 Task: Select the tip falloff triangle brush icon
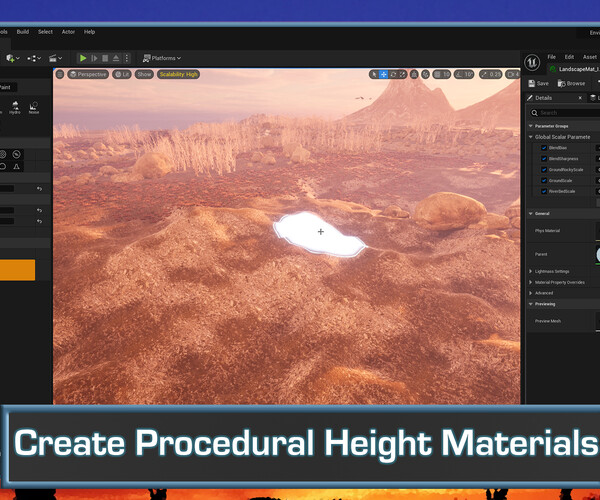pos(16,166)
